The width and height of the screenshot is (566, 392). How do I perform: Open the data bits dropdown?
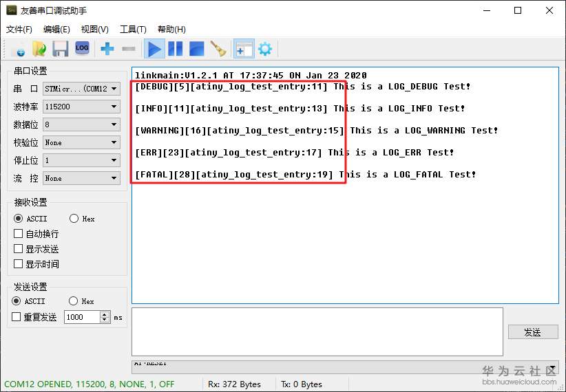[x=81, y=124]
